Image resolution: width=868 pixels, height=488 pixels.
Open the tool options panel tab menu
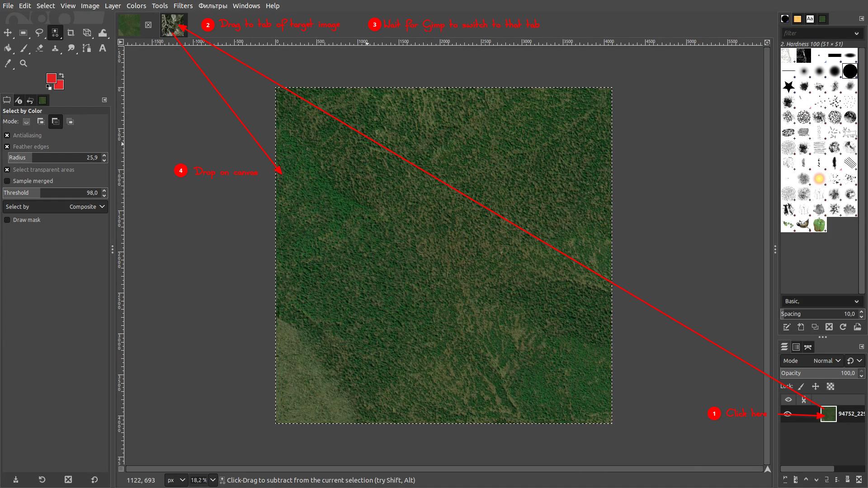[104, 100]
